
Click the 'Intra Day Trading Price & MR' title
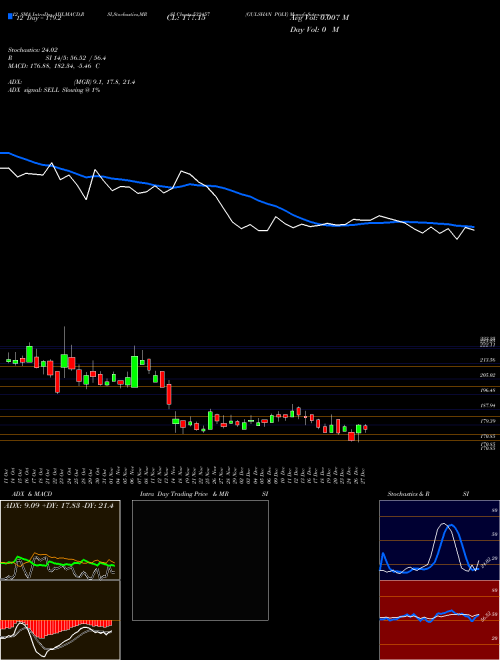tap(184, 494)
